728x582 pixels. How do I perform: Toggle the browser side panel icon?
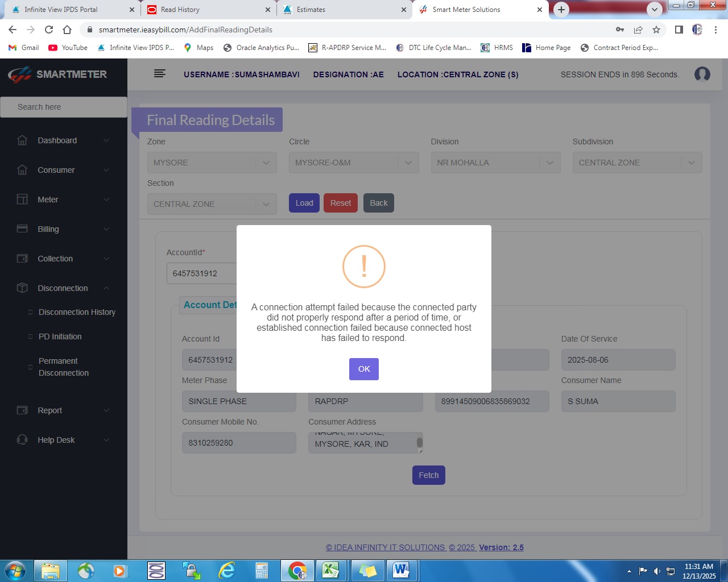pos(679,30)
